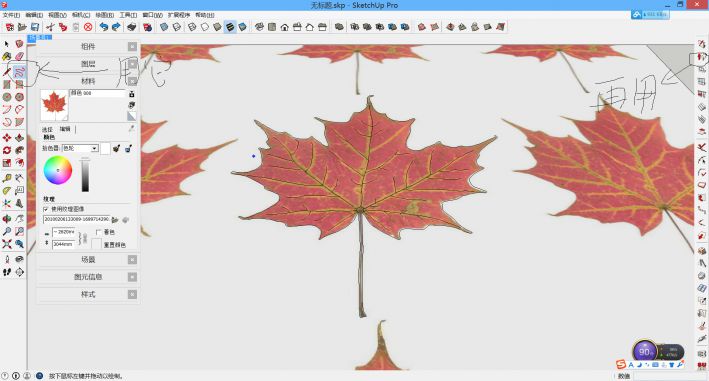
Task: Pick the Paint Bucket tool
Action: pos(6,56)
